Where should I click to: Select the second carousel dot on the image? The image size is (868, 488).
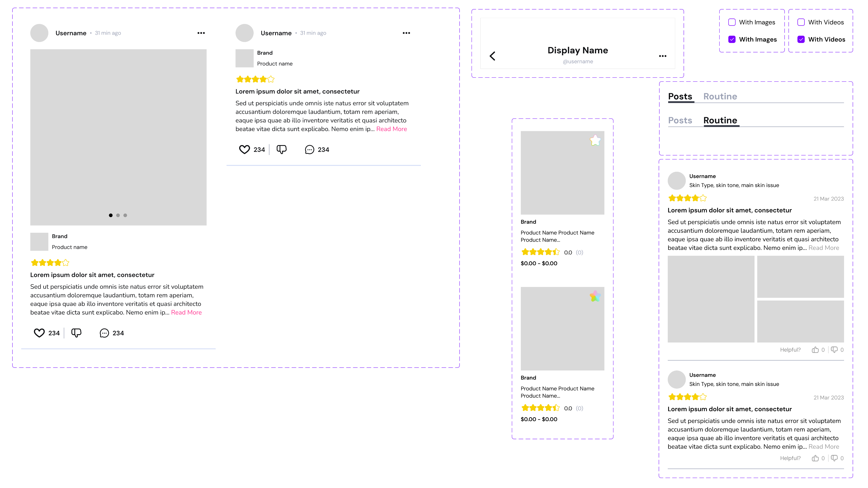coord(118,215)
